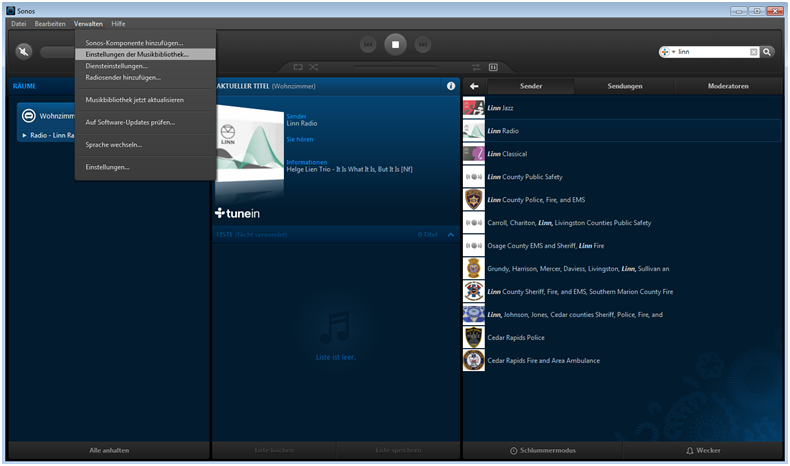The height and width of the screenshot is (466, 790).
Task: Skip to next track
Action: pos(423,45)
